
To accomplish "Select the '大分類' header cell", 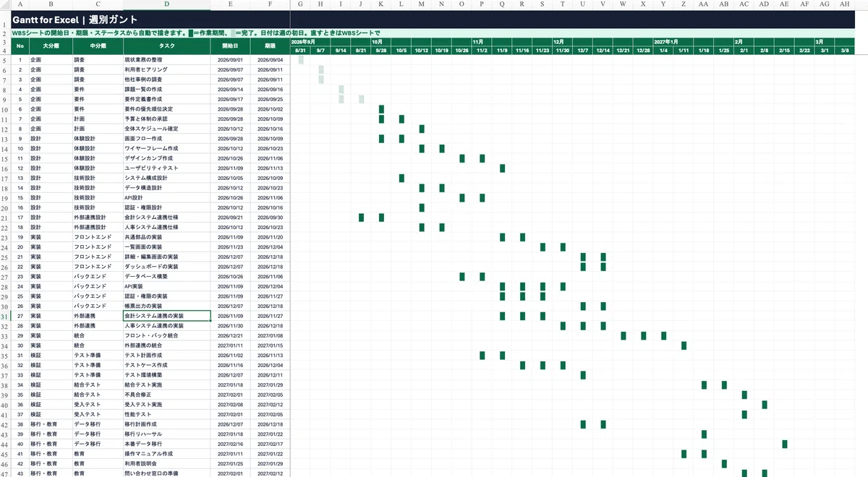I will pos(51,46).
